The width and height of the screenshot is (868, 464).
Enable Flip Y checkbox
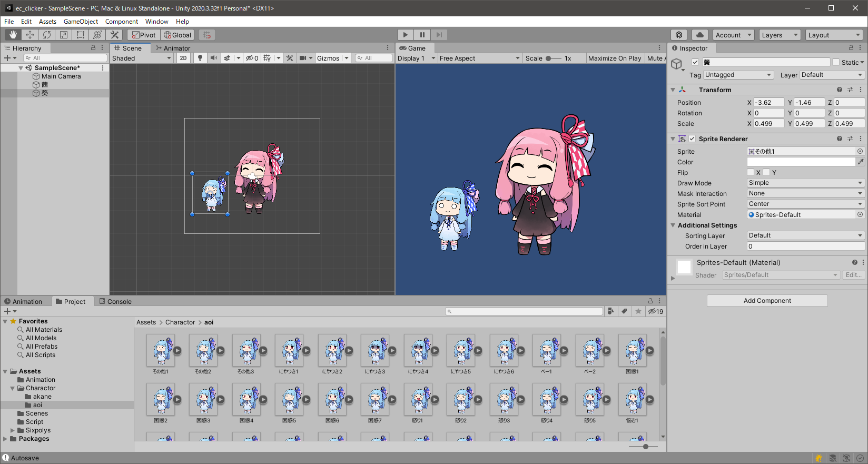pos(766,172)
